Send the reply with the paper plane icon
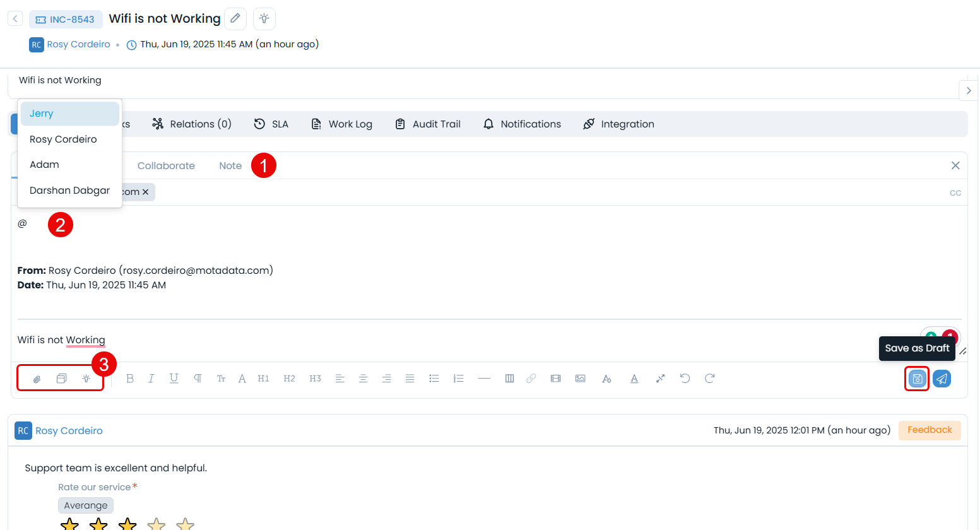 point(942,378)
